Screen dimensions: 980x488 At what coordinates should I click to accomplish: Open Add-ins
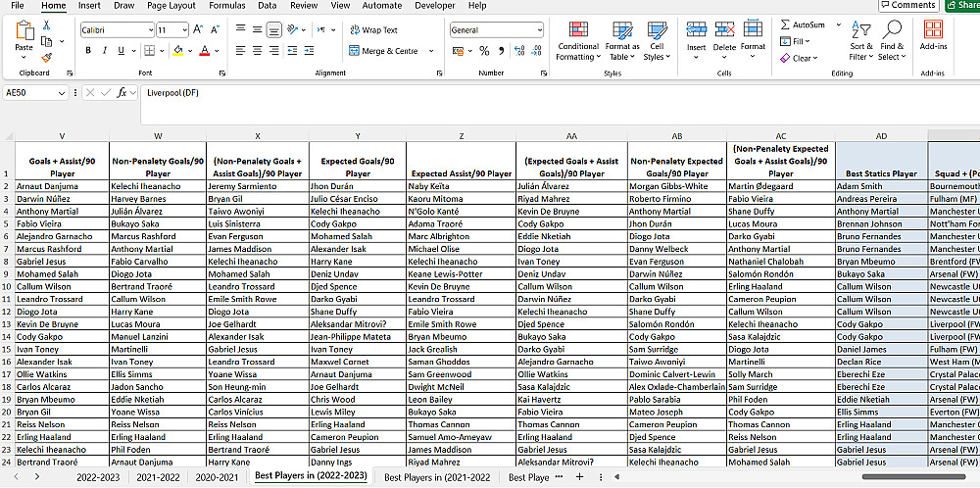click(933, 35)
